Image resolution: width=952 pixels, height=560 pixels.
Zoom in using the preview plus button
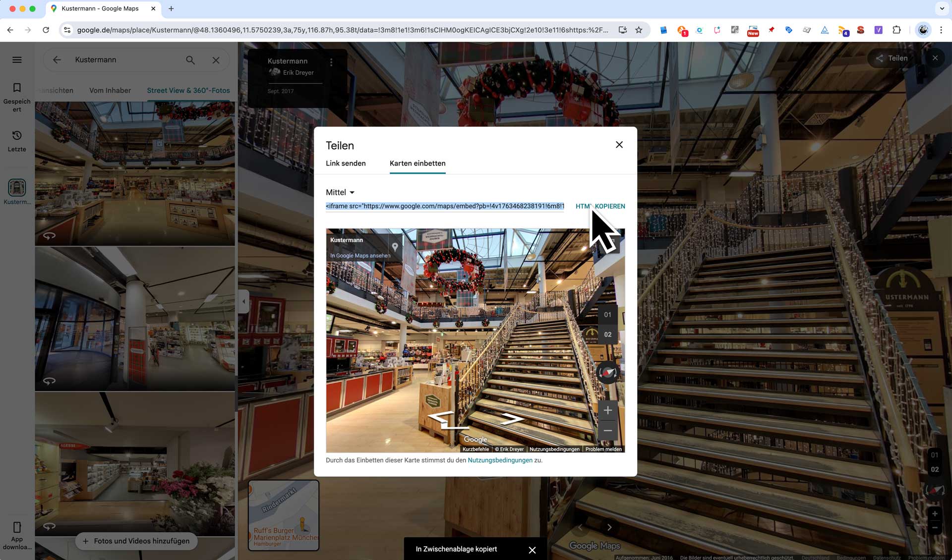[x=607, y=410]
